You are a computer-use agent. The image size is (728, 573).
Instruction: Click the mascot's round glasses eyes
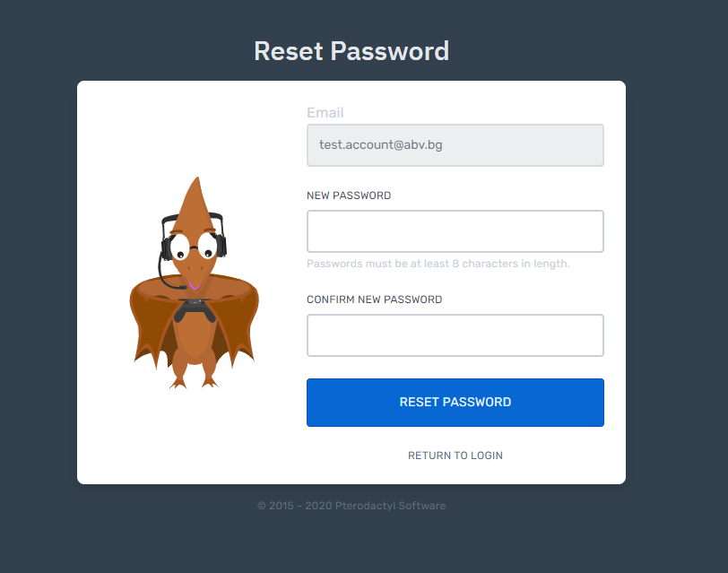tap(194, 247)
